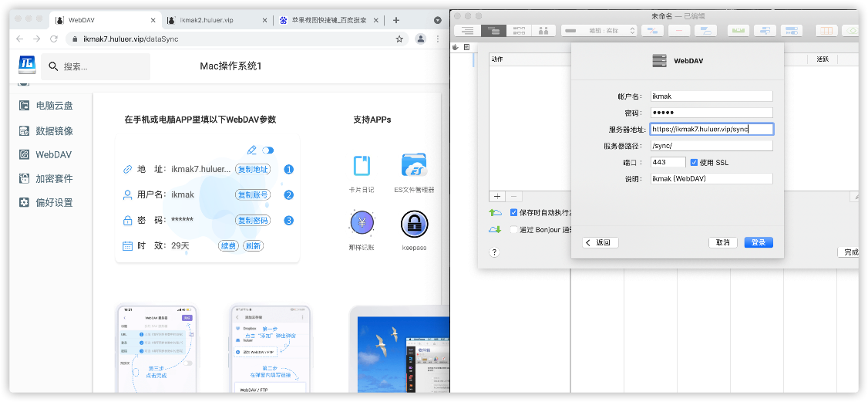This screenshot has width=868, height=402.
Task: Click the 密码 password field
Action: [711, 113]
